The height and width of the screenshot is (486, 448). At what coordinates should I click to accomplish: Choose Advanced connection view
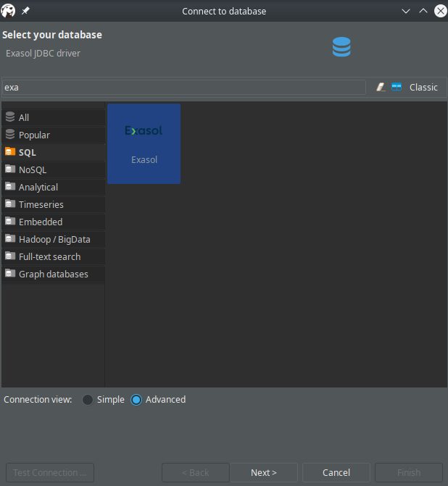[158, 400]
